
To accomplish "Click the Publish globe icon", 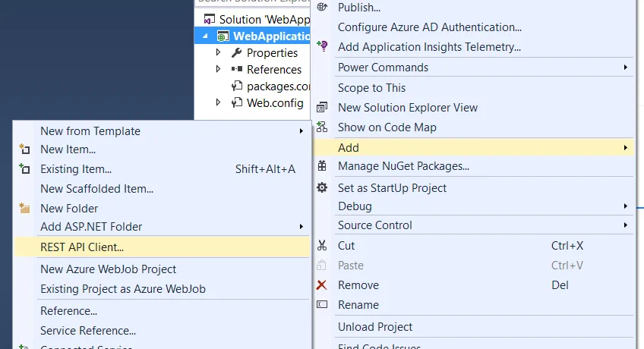I will (x=322, y=7).
